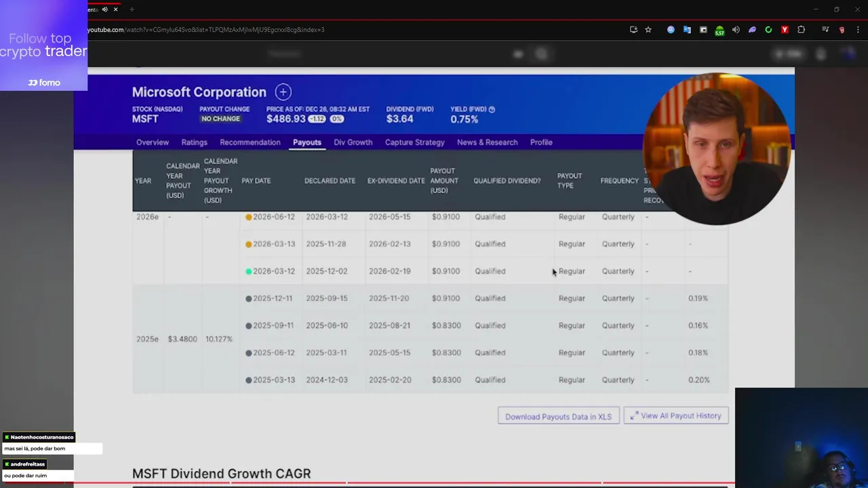
Task: Open the Yield (FWD) help question-mark icon
Action: pyautogui.click(x=492, y=109)
